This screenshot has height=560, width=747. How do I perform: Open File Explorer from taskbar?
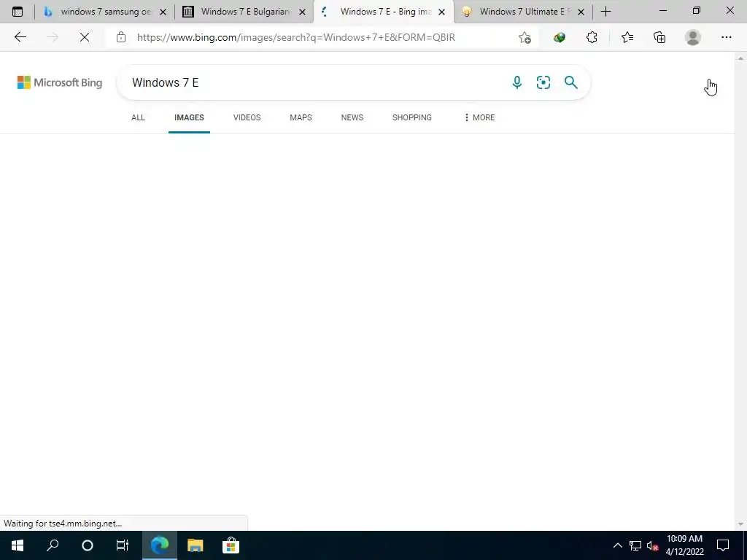(x=195, y=545)
